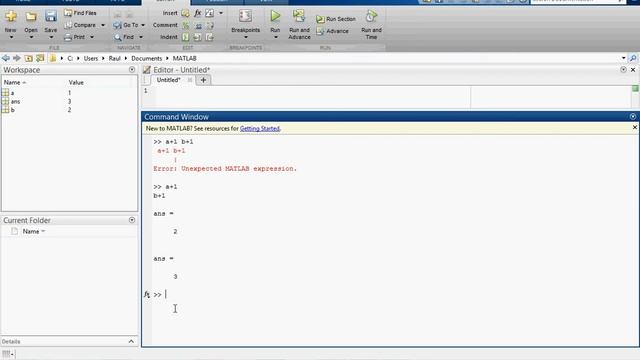640x360 pixels.
Task: Open Workspace panel actions menu
Action: pyautogui.click(x=132, y=70)
